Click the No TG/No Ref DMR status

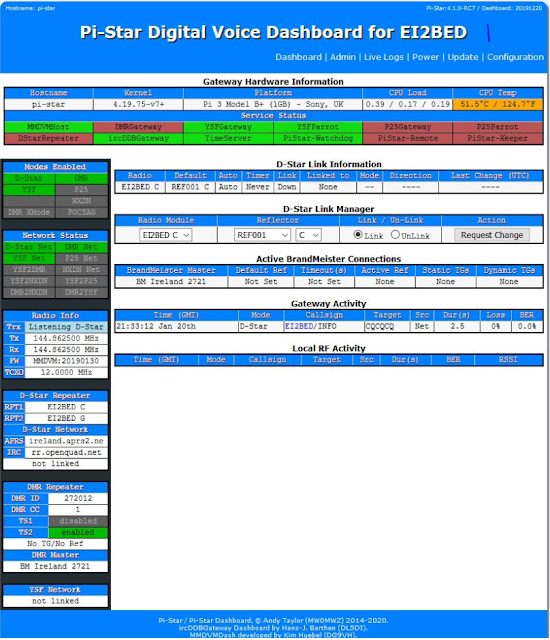[55, 544]
